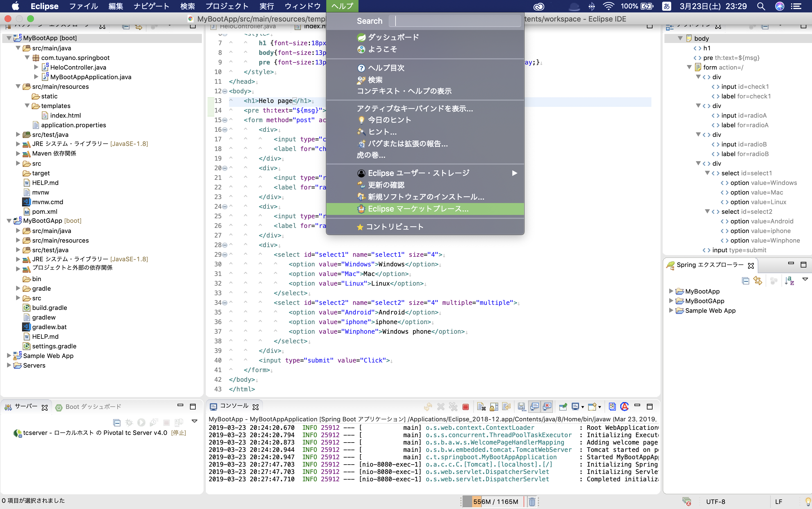
Task: Toggle console scroll lock
Action: click(x=493, y=406)
